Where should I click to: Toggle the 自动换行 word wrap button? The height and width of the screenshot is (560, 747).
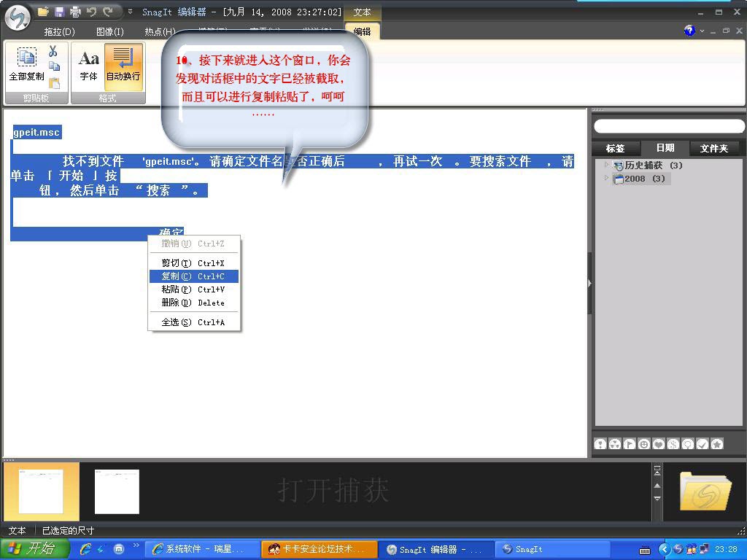(x=123, y=66)
